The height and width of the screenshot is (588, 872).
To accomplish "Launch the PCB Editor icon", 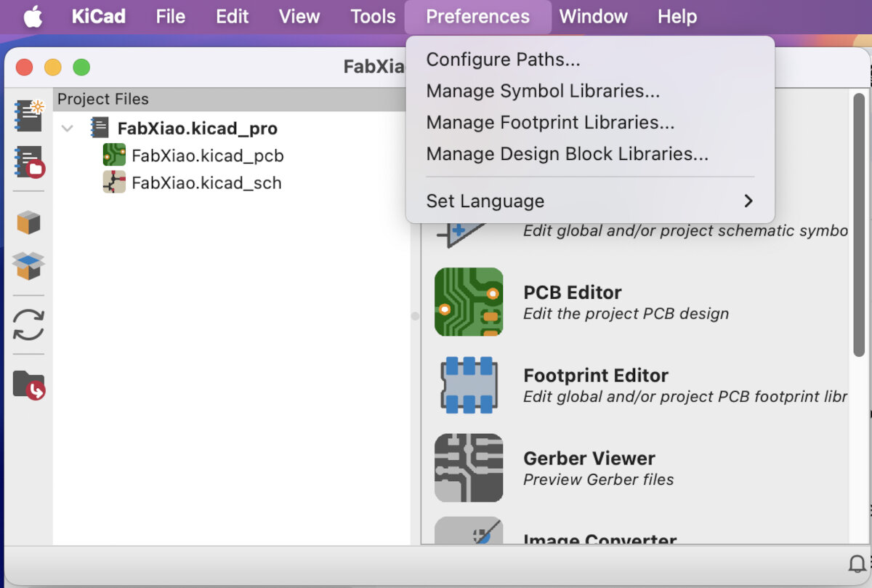I will [x=469, y=302].
